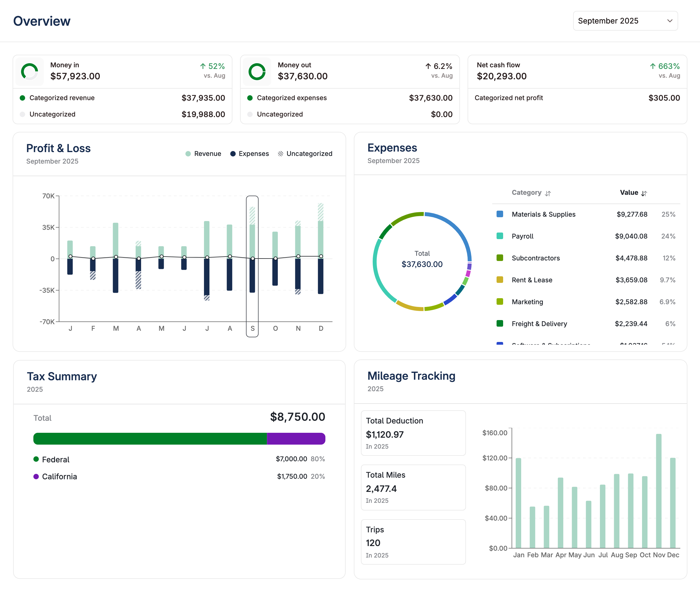Viewport: 700px width, 592px height.
Task: Click the Tax Summary total $8,750.00
Action: pos(297,417)
